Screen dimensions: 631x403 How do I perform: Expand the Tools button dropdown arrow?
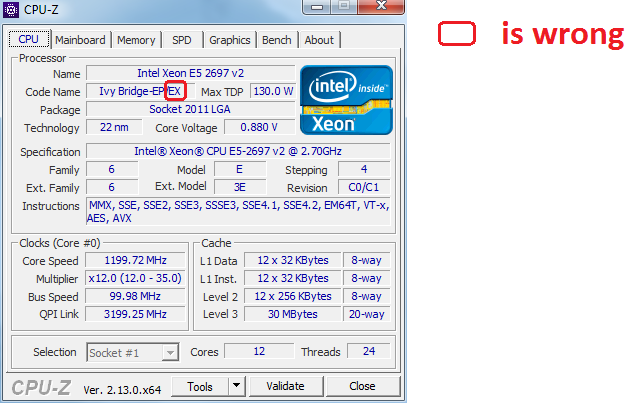(237, 386)
